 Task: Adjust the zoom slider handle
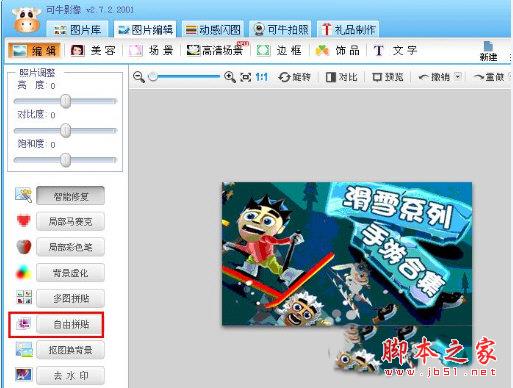[x=153, y=77]
